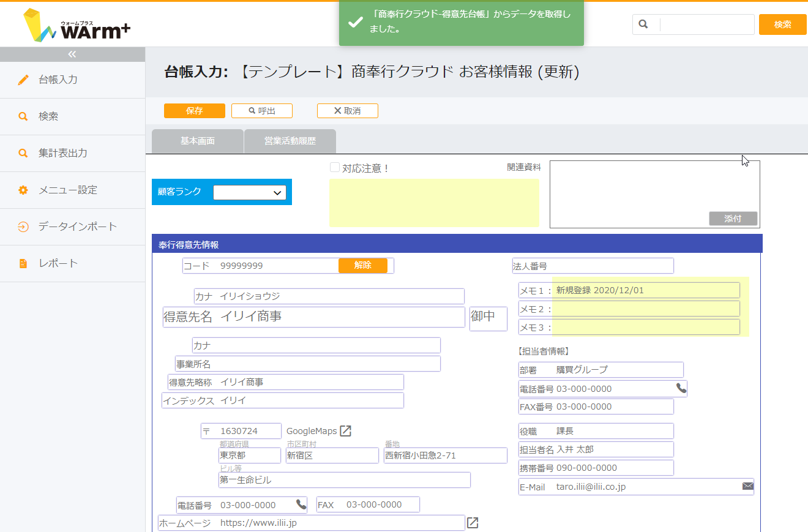Click gear icon beside メニュー設定
The height and width of the screenshot is (532, 808).
(23, 190)
